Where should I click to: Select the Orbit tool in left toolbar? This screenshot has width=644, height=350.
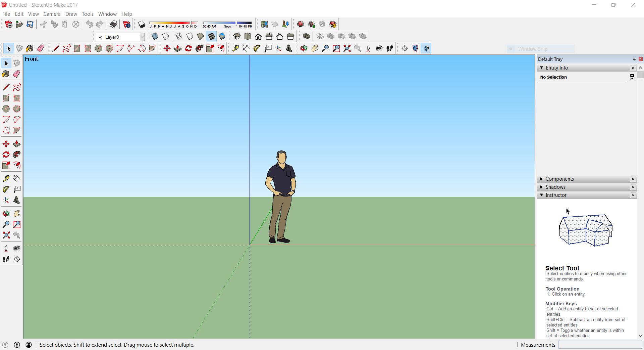pos(6,214)
